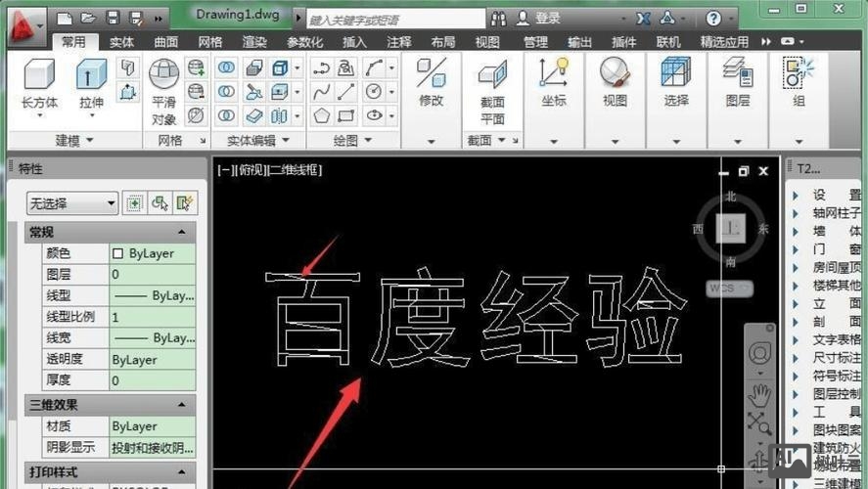Viewport: 868px width, 489px height.
Task: Switch to the 渲染 ribbon tab
Action: click(x=254, y=42)
